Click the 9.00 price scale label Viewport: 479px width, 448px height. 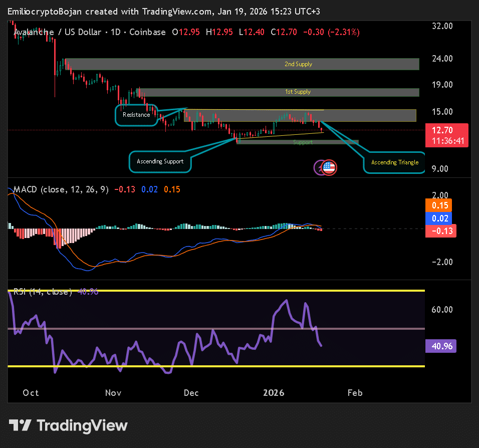point(440,169)
